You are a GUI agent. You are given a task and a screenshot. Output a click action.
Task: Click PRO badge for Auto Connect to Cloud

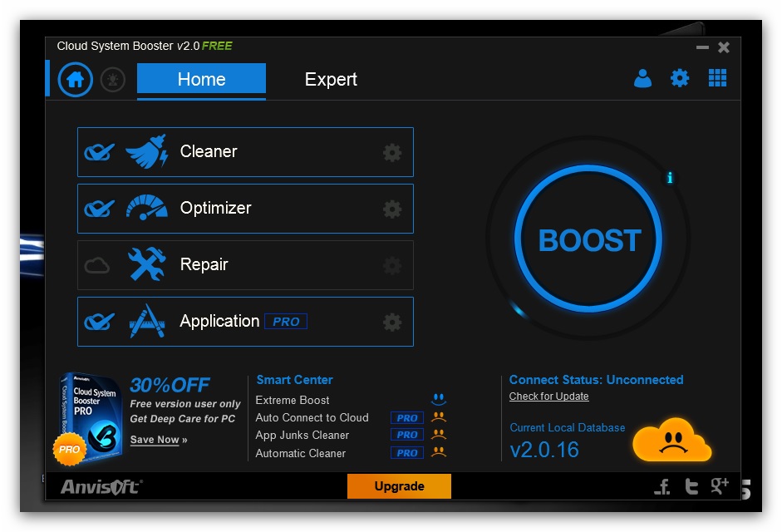[x=407, y=418]
